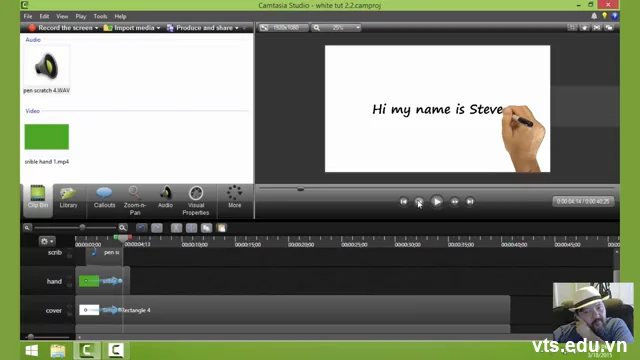Select the Rectangle 4 clip on cover track
This screenshot has height=360, width=640.
(293, 310)
